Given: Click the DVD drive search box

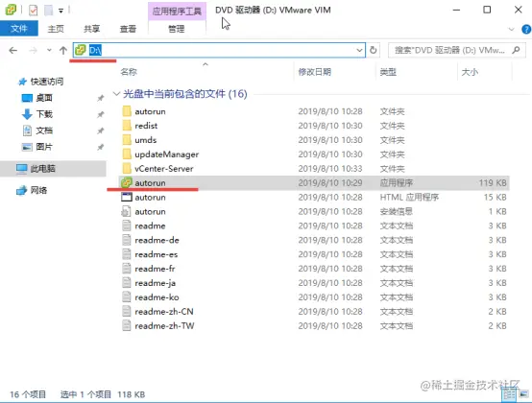Looking at the screenshot, I should pyautogui.click(x=457, y=50).
